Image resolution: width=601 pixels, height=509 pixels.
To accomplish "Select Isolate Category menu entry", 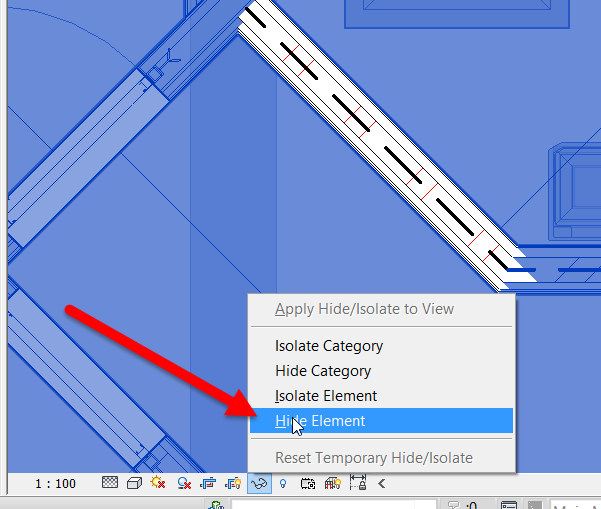I will [381, 346].
